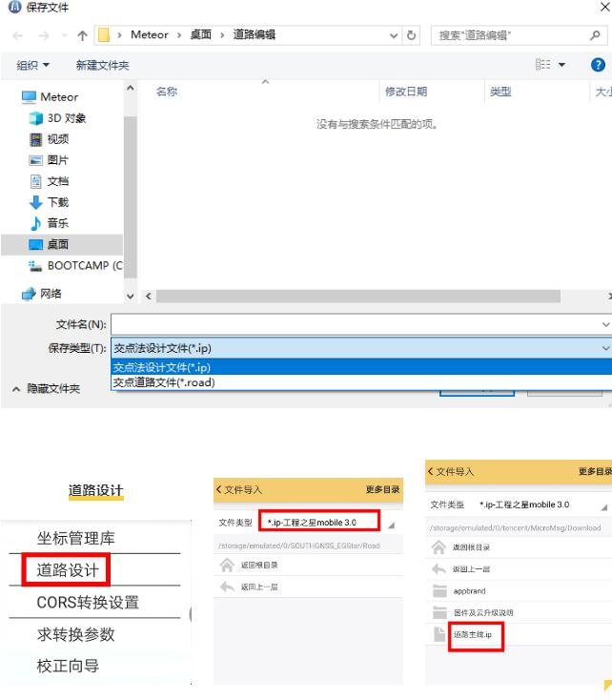Choose 交点道路文件(*.road) option

pos(361,382)
